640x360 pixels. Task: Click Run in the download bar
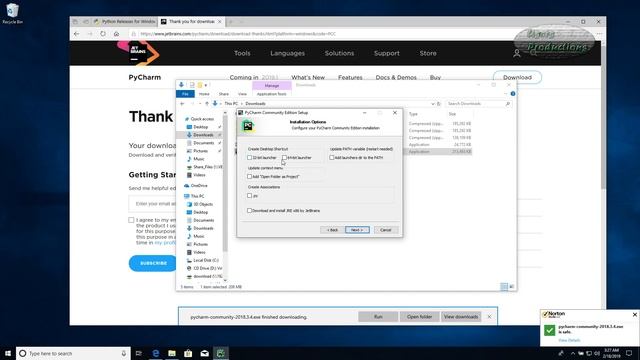(378, 317)
